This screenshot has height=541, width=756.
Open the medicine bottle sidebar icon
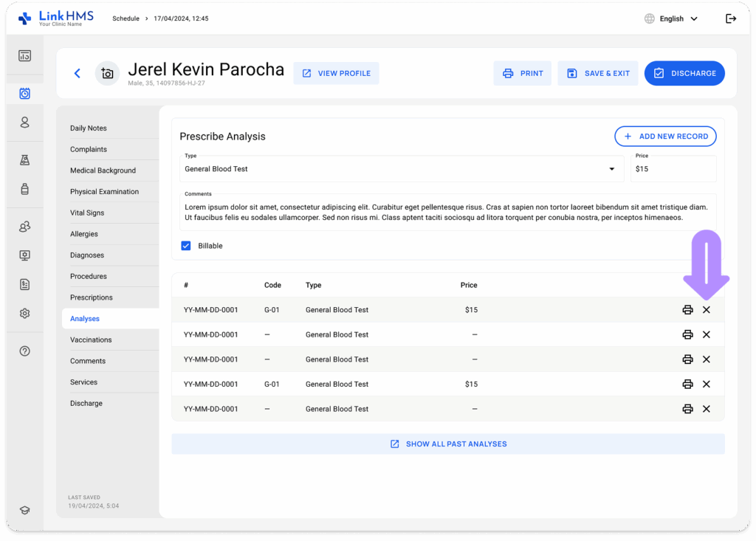click(x=24, y=188)
